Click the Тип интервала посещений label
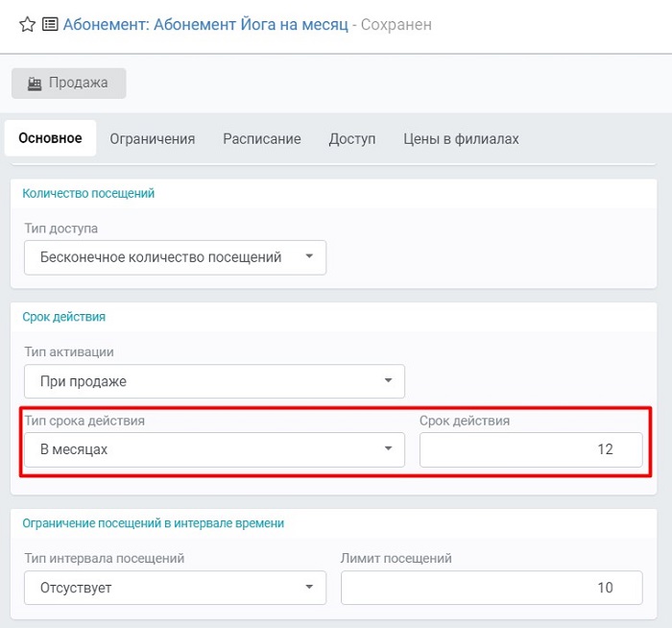The height and width of the screenshot is (628, 672). point(104,558)
